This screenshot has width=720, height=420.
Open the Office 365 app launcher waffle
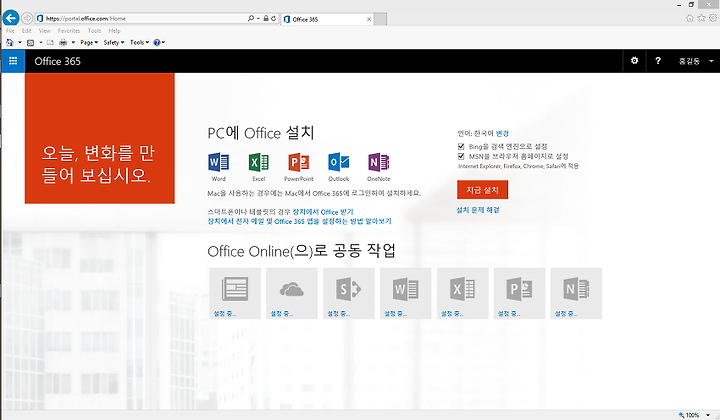point(13,61)
